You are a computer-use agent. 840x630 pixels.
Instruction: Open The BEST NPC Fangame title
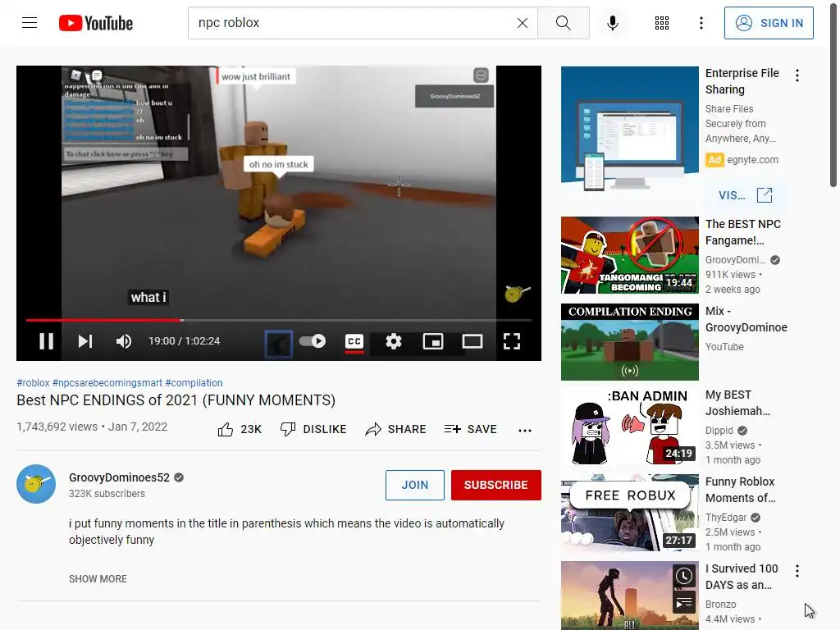(x=743, y=232)
